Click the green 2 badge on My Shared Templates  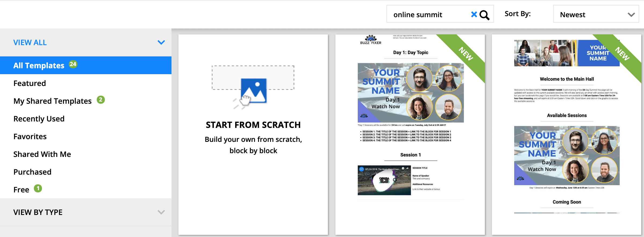click(101, 100)
